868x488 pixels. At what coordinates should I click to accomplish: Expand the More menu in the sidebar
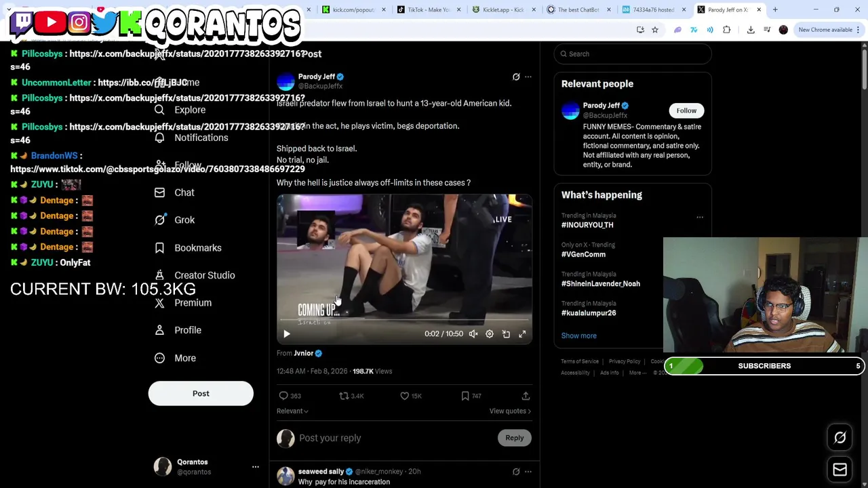click(175, 358)
